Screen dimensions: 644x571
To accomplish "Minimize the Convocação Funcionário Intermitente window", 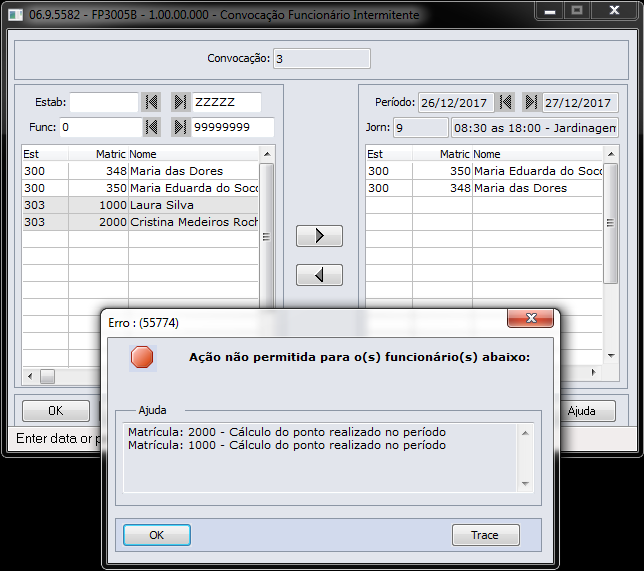I will pos(550,11).
